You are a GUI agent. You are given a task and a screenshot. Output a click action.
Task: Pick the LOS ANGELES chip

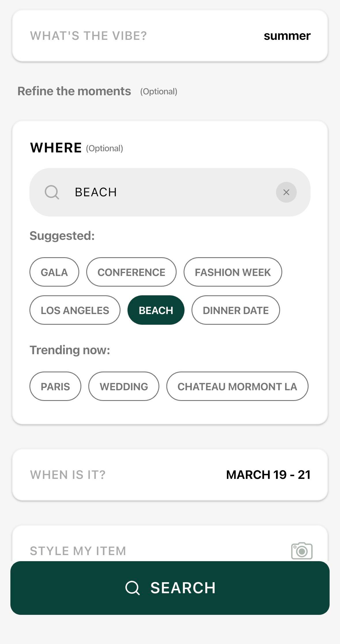75,310
